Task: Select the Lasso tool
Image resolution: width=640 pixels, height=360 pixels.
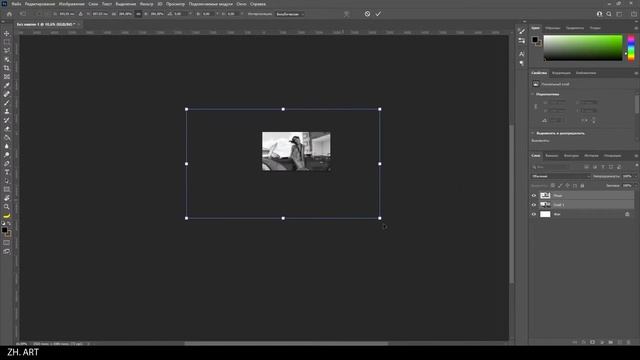Action: (x=7, y=51)
